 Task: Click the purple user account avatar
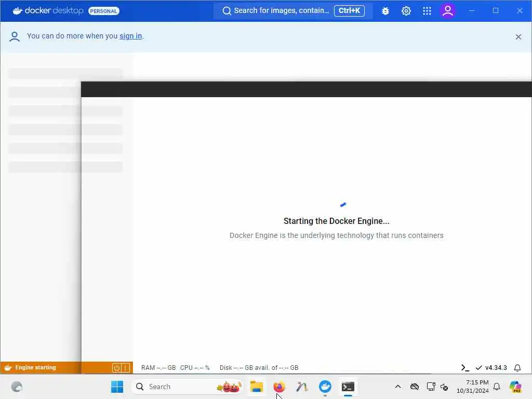coord(448,11)
